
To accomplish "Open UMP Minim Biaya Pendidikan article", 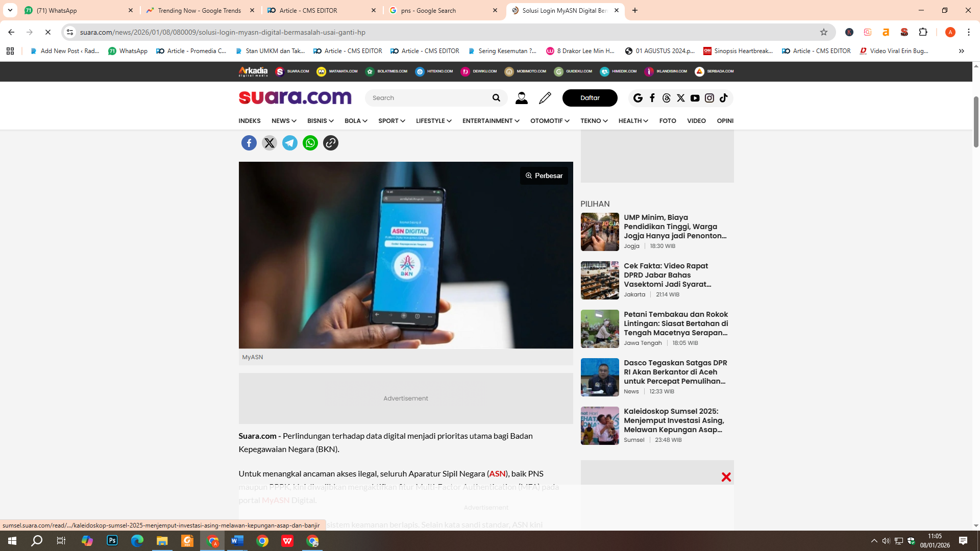I will [x=675, y=227].
